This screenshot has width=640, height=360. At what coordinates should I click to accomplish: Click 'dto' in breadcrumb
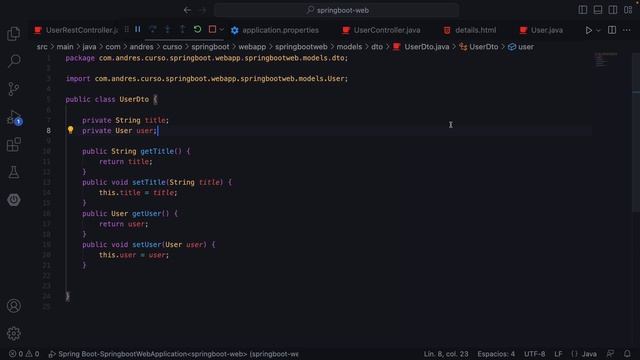(x=377, y=47)
